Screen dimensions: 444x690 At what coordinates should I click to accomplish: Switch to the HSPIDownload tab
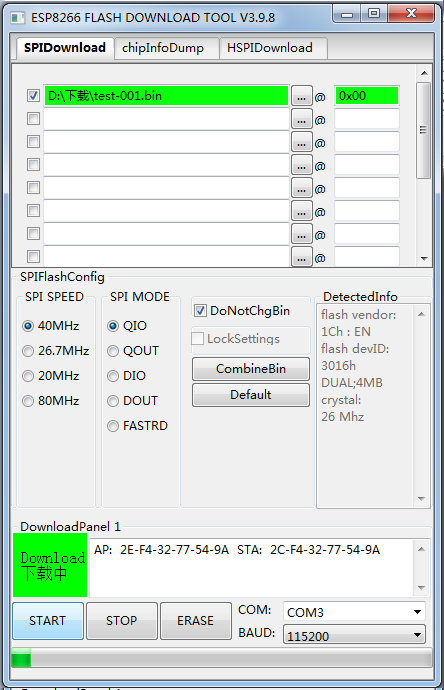coord(270,48)
